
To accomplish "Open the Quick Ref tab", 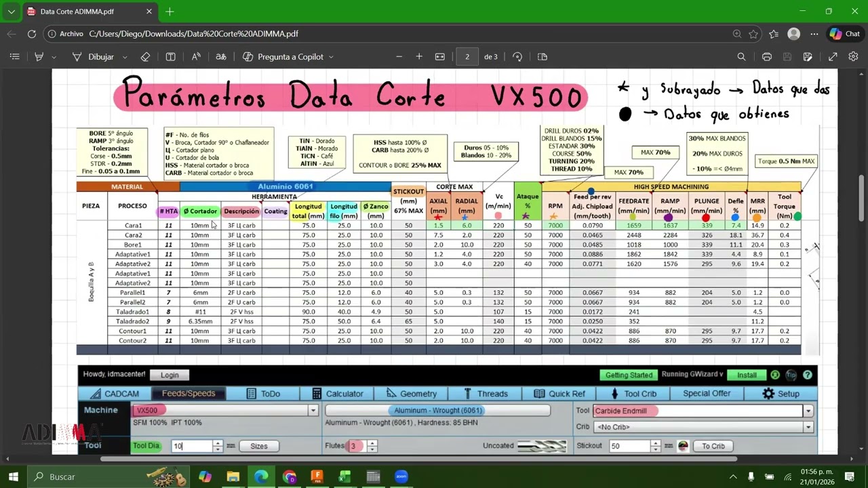I will pyautogui.click(x=559, y=394).
